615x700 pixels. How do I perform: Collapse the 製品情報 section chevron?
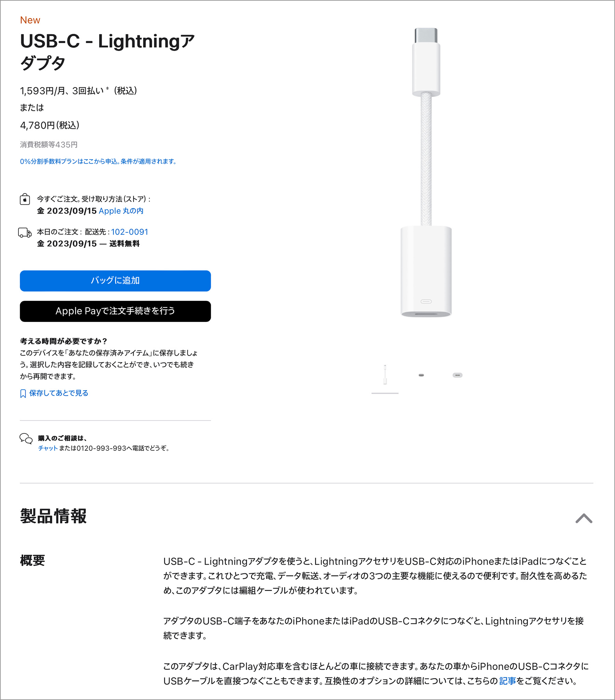coord(584,518)
